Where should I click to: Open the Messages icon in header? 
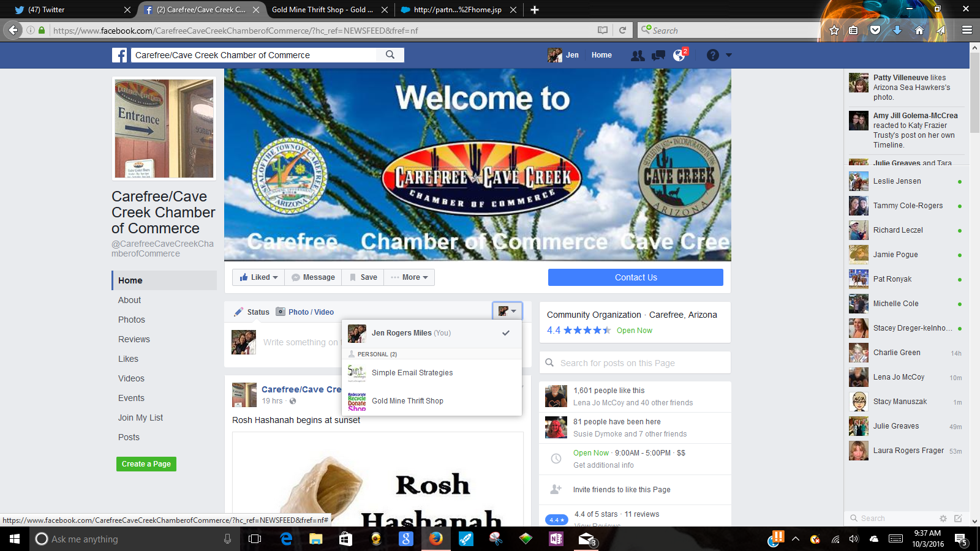point(658,55)
